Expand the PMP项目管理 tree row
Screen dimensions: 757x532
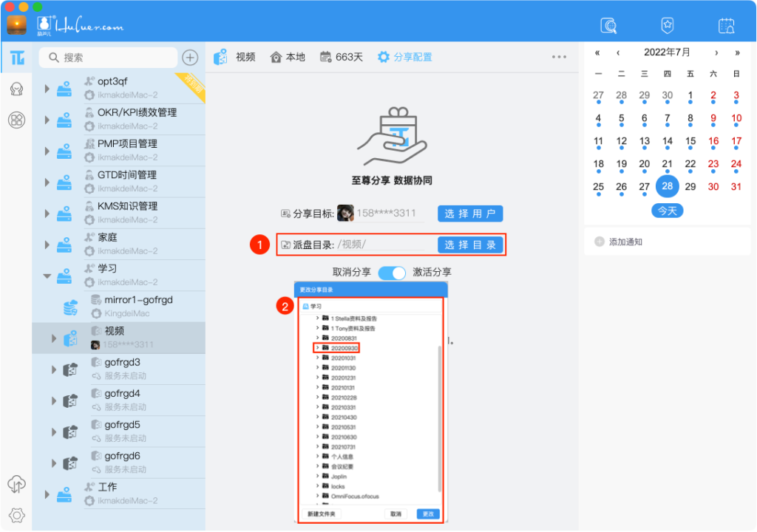(x=47, y=151)
